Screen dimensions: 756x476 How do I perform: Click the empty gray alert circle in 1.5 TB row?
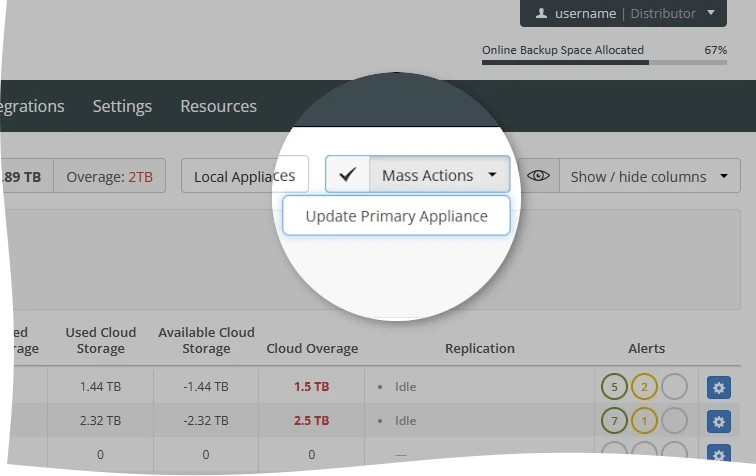click(674, 386)
